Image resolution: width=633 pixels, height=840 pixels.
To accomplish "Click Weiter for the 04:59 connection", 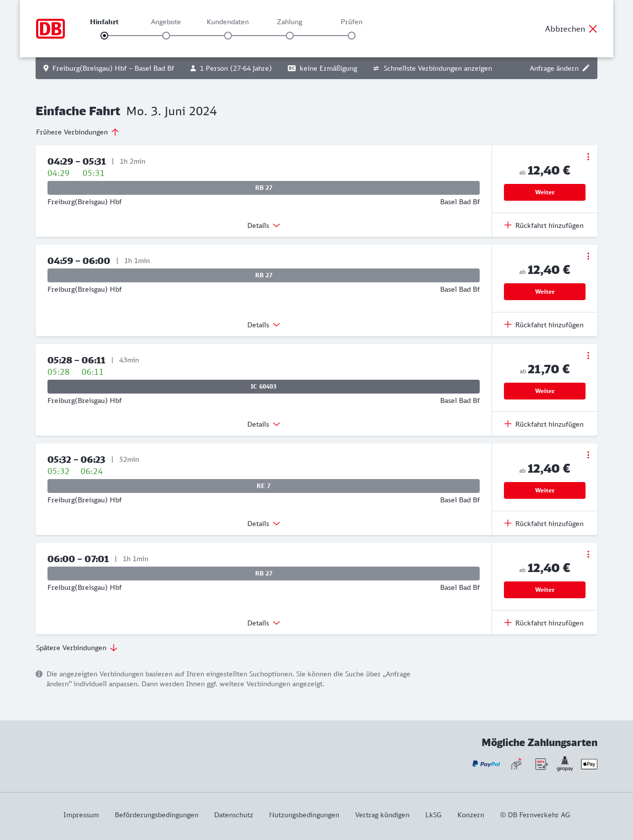I will [x=544, y=292].
